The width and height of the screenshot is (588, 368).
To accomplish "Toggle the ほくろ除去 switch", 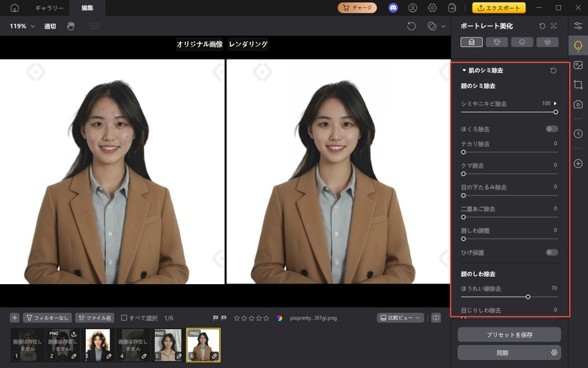I will [x=551, y=129].
